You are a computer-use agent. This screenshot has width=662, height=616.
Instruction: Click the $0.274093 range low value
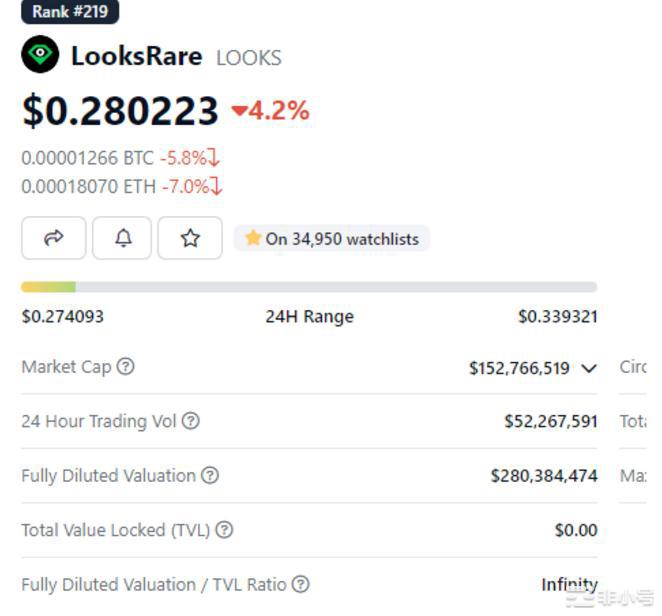click(x=63, y=317)
